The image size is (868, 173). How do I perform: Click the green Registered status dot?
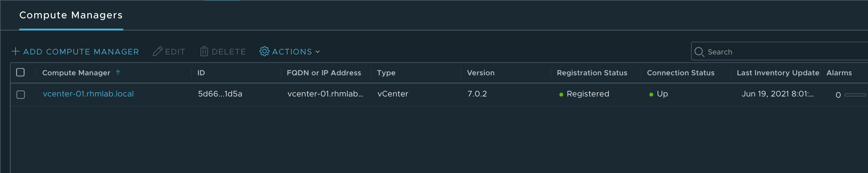tap(561, 95)
